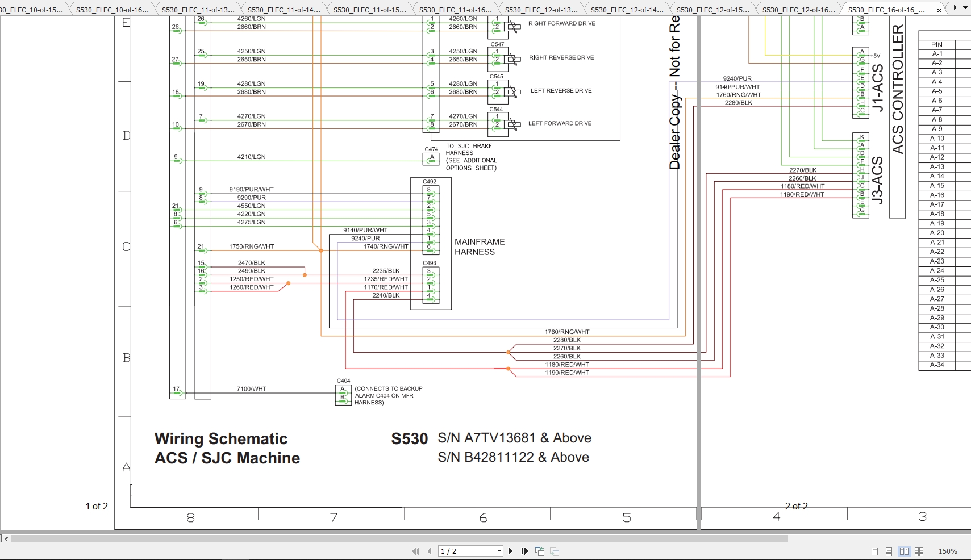Select the two-page scrolling view icon
This screenshot has height=560, width=971.
pyautogui.click(x=919, y=551)
